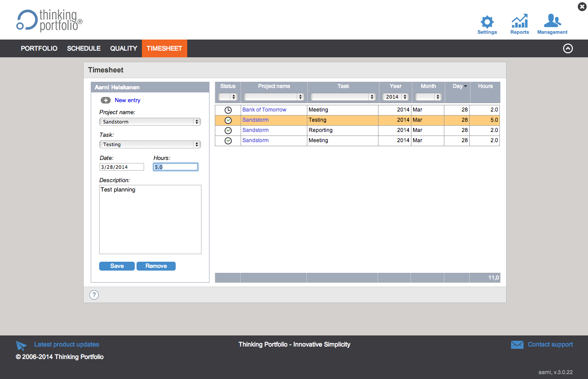This screenshot has width=588, height=379.
Task: Click the New entry link
Action: pos(128,100)
